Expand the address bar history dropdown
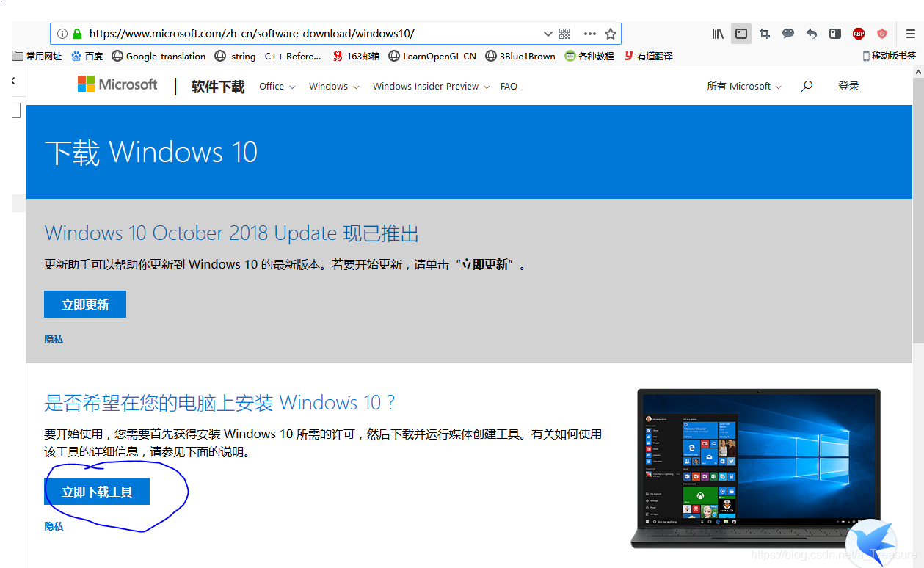Image resolution: width=924 pixels, height=568 pixels. coord(548,34)
